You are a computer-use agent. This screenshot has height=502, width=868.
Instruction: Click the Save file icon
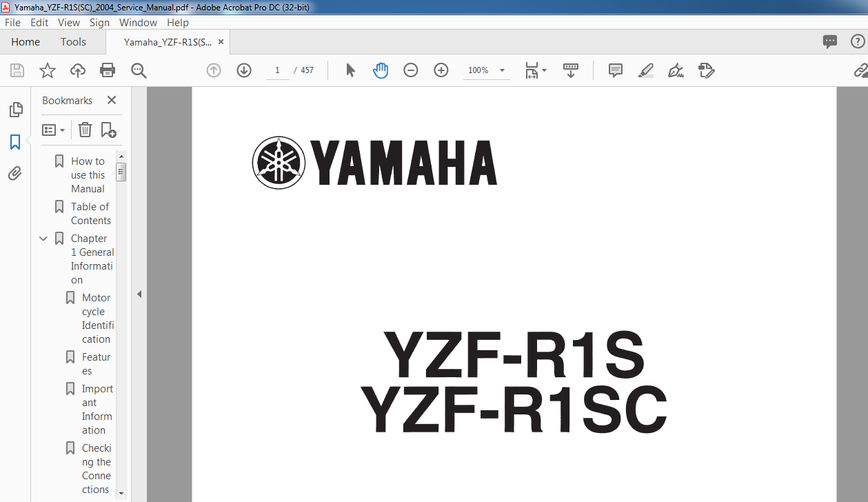click(x=17, y=70)
